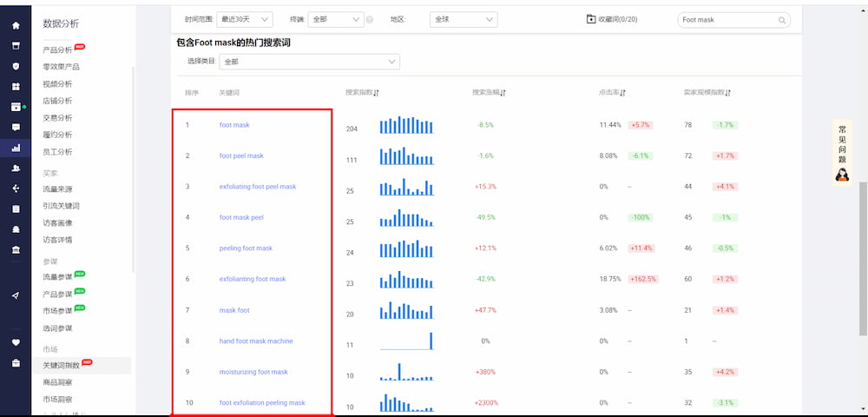Click the magnifier icon in search box
This screenshot has height=417, width=868.
pos(781,19)
